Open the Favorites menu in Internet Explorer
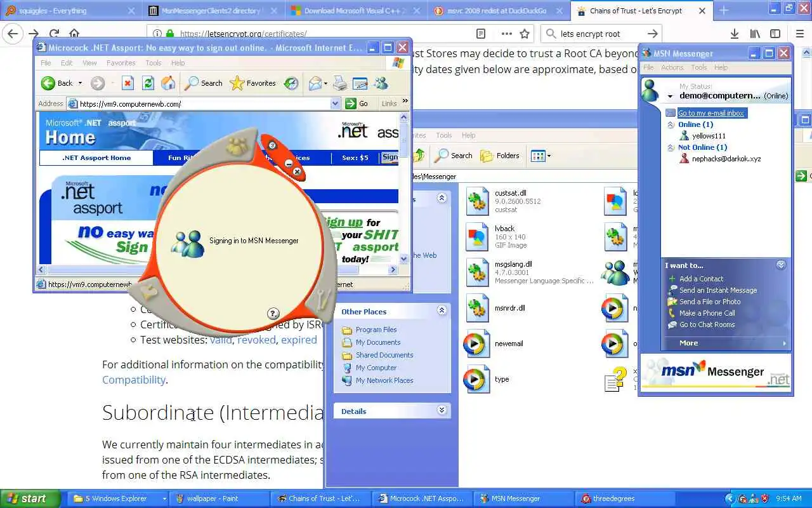 (121, 63)
